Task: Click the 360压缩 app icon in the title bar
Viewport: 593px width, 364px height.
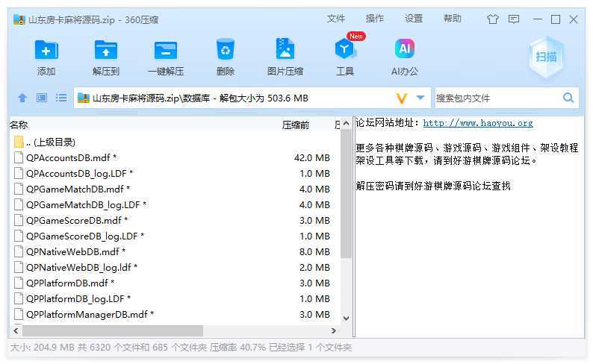Action: [x=19, y=19]
